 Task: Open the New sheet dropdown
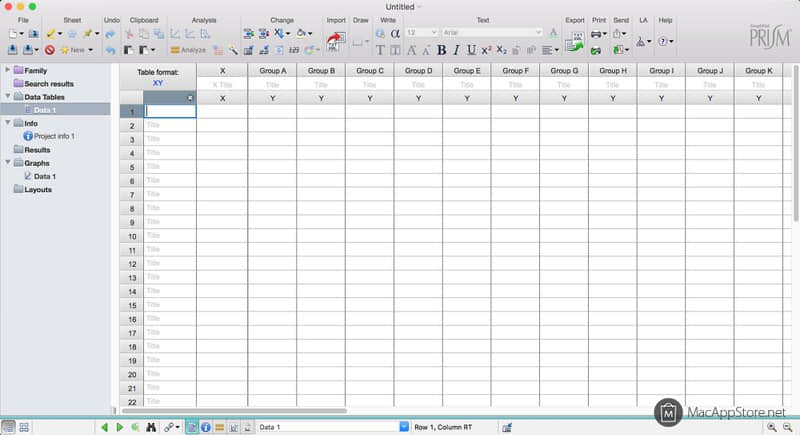pos(79,50)
